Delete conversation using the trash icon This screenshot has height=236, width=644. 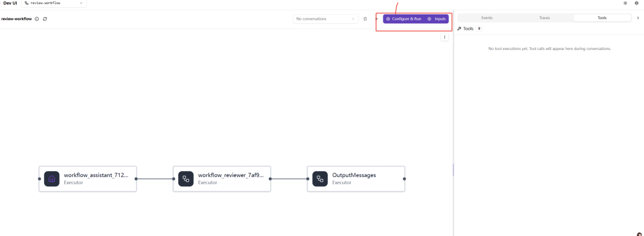coord(365,19)
